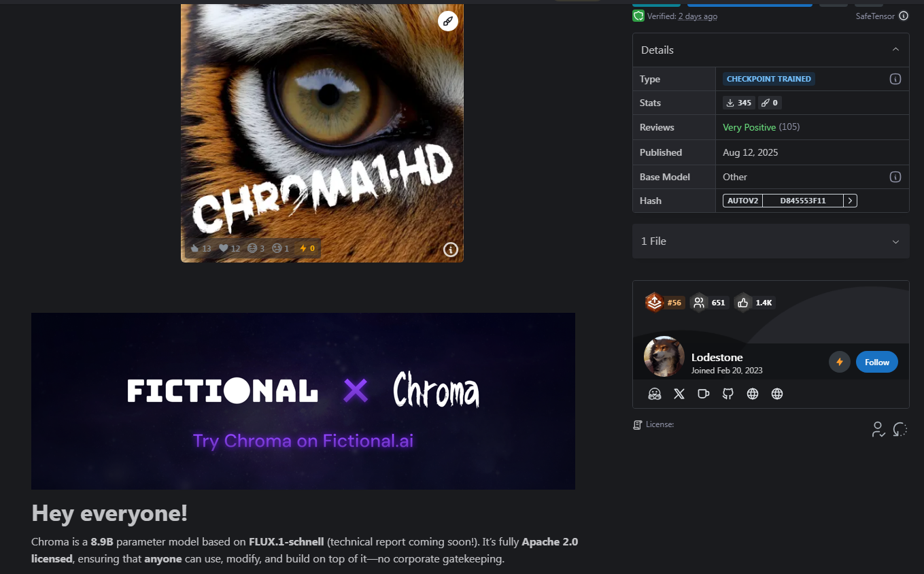Open the Fictional x Chroma banner
The width and height of the screenshot is (924, 574).
coord(303,401)
